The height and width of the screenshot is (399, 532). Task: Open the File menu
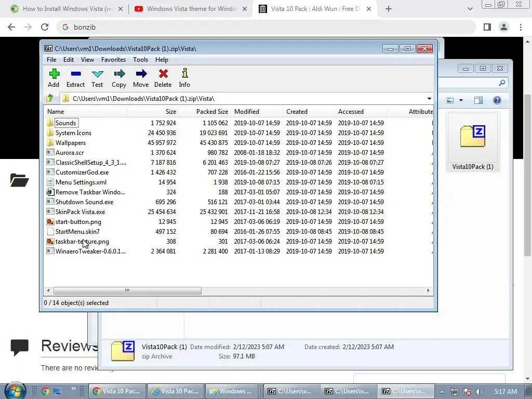tap(51, 60)
